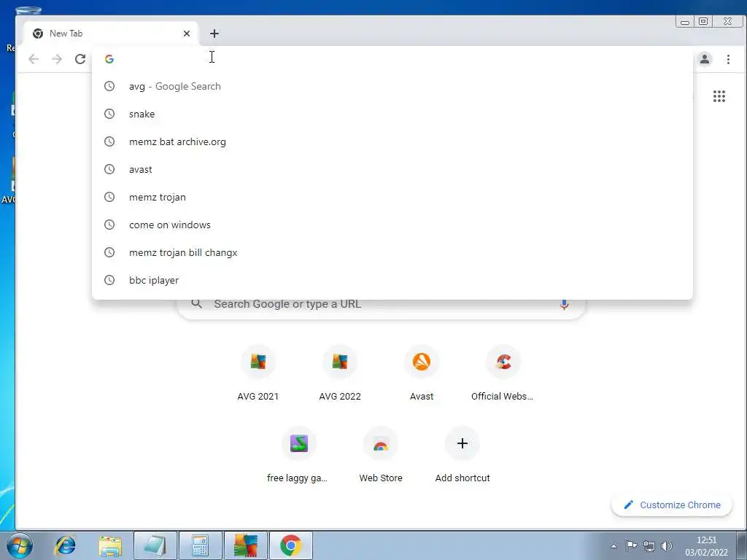The width and height of the screenshot is (747, 560).
Task: Choose the 'come on windows' suggestion
Action: [392, 225]
